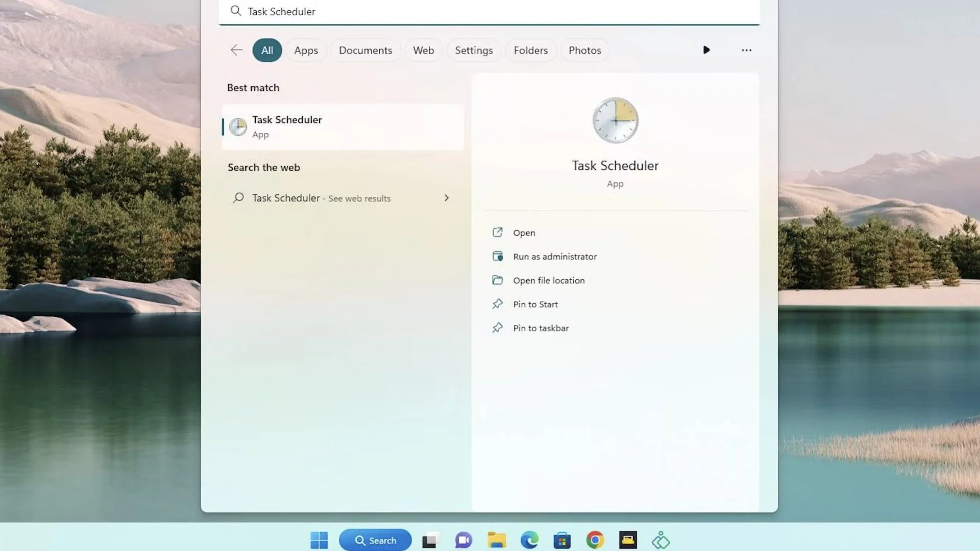Click the Open file location folder icon

pyautogui.click(x=497, y=280)
